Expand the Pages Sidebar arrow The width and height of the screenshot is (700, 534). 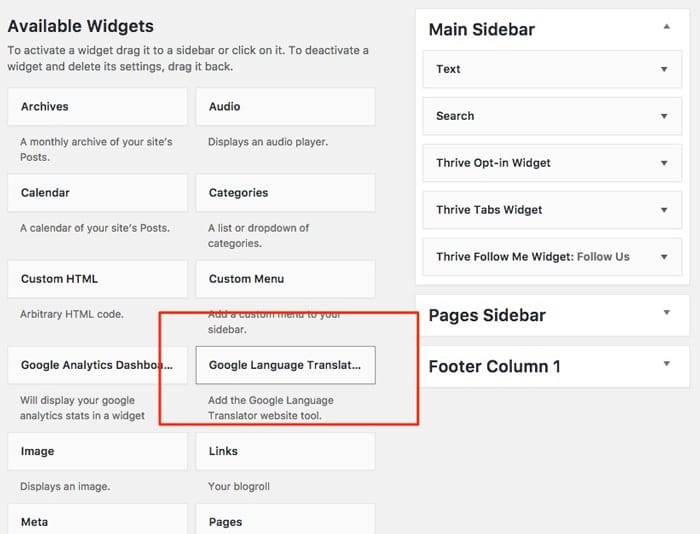(666, 313)
